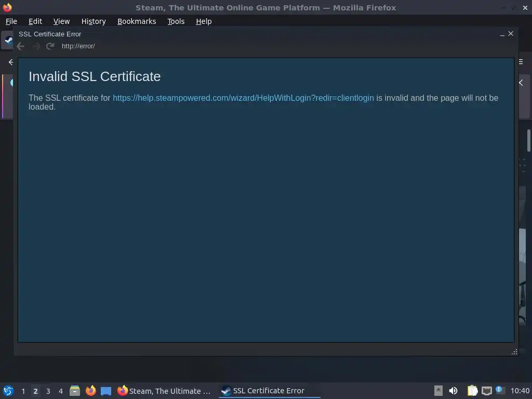The width and height of the screenshot is (532, 399).
Task: Launch Firefox from taskbar quick launch
Action: point(90,391)
